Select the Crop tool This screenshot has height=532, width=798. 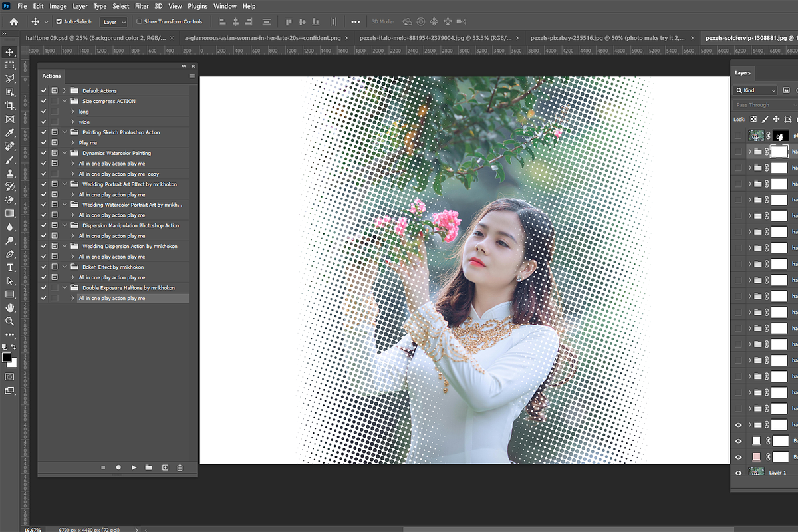10,106
